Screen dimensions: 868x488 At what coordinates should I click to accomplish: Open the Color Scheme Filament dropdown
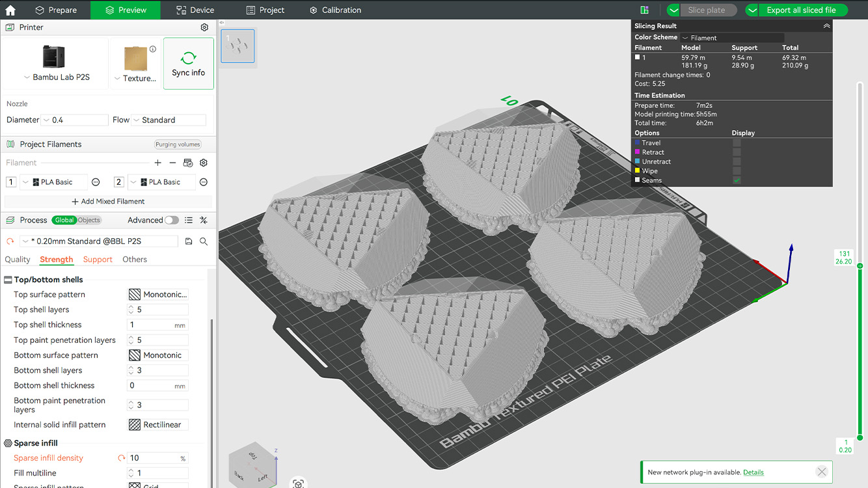[732, 38]
